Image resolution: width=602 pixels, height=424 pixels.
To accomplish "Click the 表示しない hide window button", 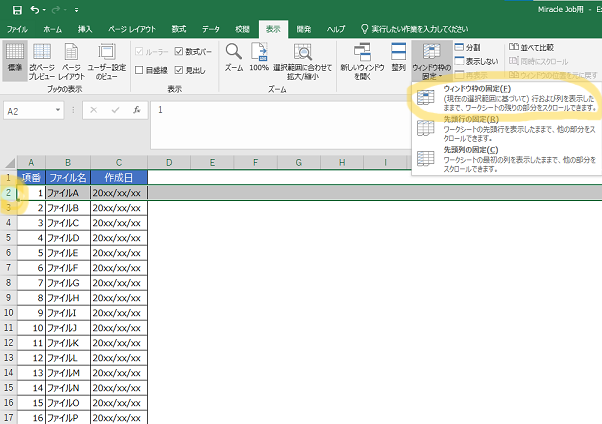I will click(476, 61).
